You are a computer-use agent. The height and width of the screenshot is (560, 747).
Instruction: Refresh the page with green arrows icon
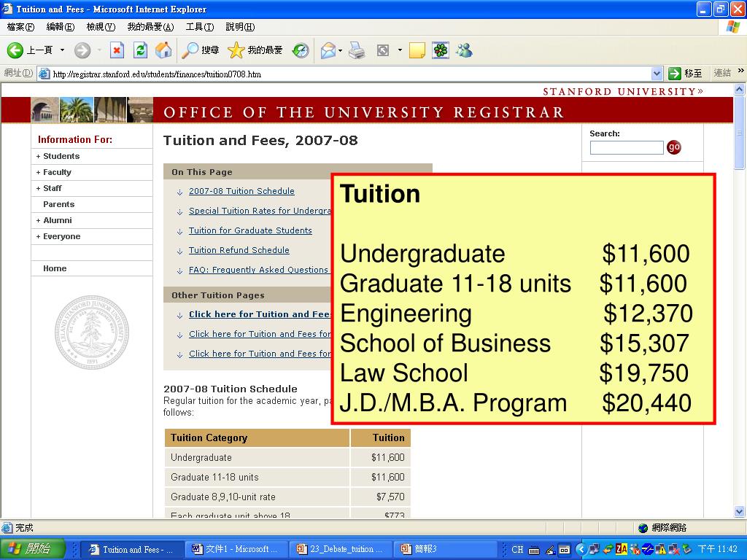point(141,50)
